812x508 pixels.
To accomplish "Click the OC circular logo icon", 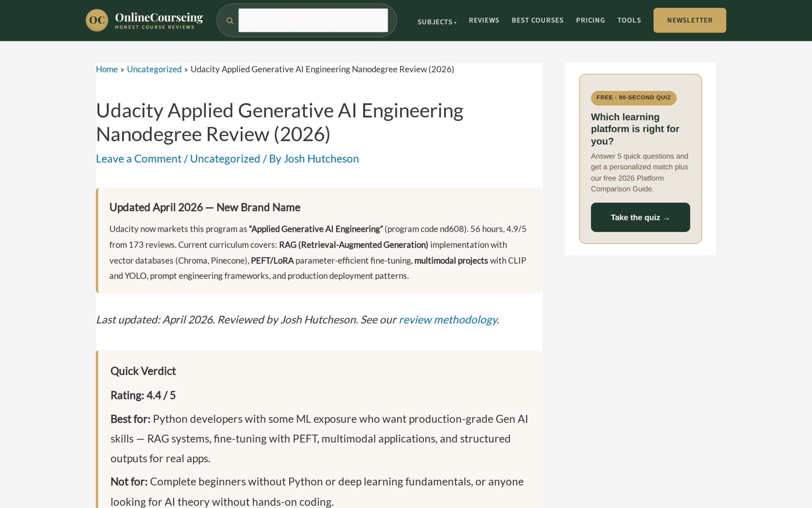I will pos(97,21).
